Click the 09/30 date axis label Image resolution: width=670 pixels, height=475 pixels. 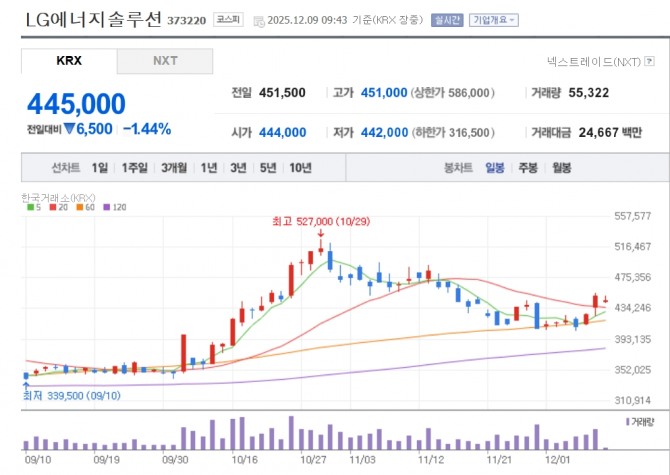pos(175,460)
